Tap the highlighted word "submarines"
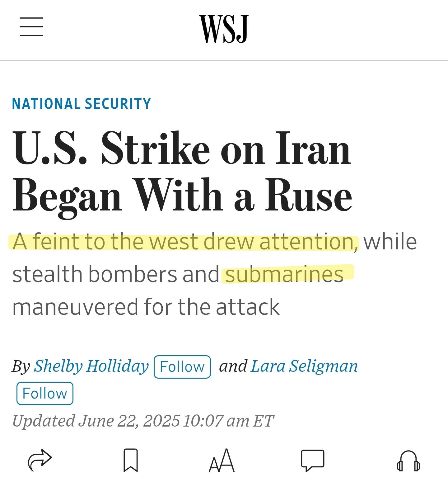The width and height of the screenshot is (448, 496). pyautogui.click(x=284, y=274)
